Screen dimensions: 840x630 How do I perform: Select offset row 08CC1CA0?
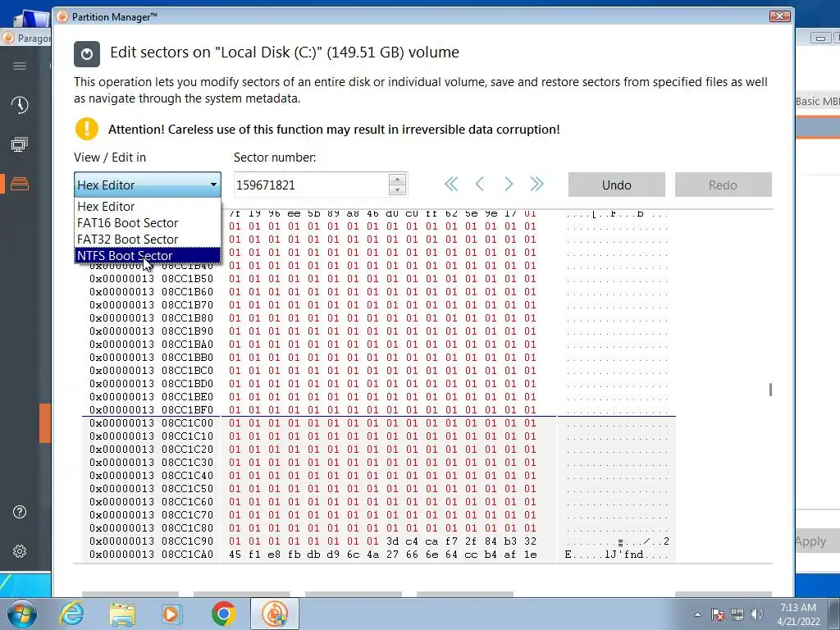tap(152, 555)
